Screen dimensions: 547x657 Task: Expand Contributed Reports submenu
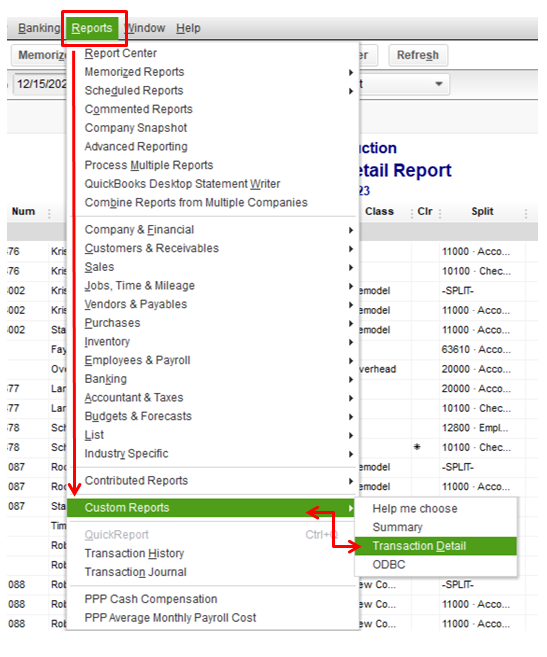(x=213, y=481)
